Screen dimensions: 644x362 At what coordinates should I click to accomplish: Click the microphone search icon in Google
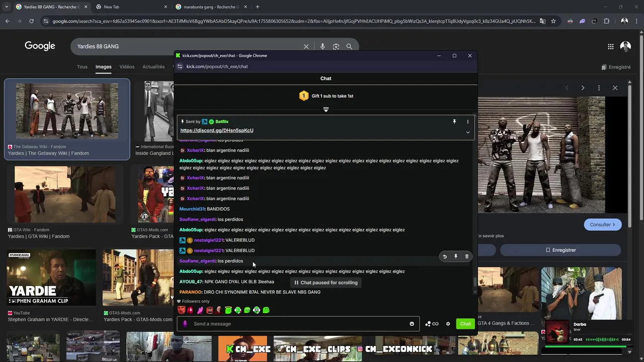323,46
